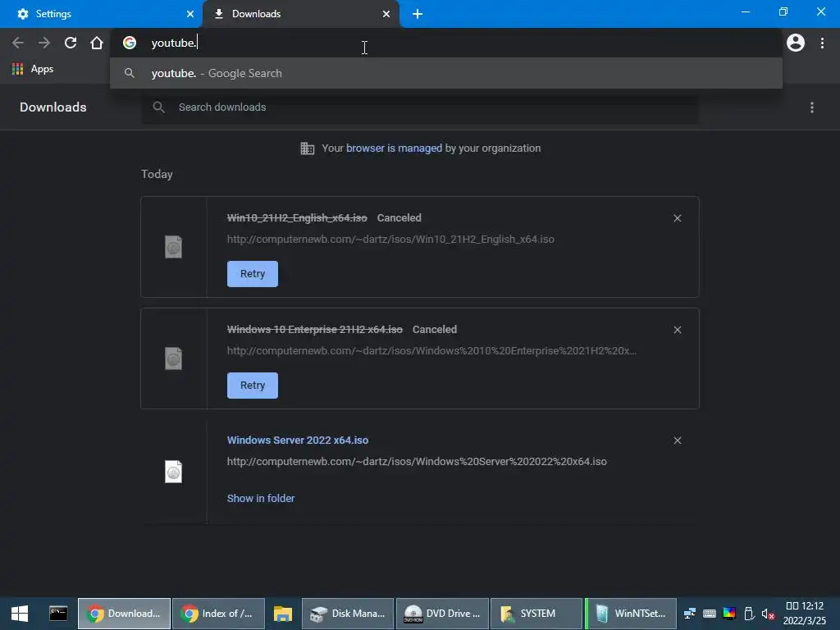The width and height of the screenshot is (840, 630).
Task: Remove Windows 10 Enterprise 21H2 x64.iso entry
Action: coord(677,330)
